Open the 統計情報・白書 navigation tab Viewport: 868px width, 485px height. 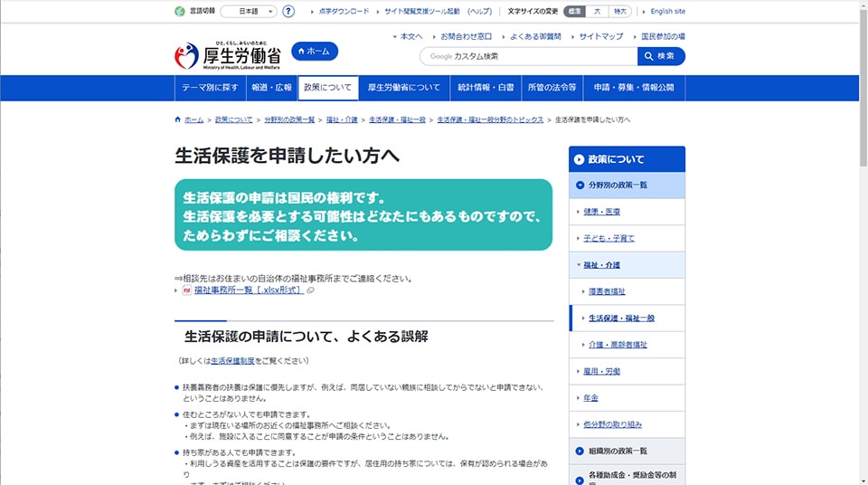(486, 88)
